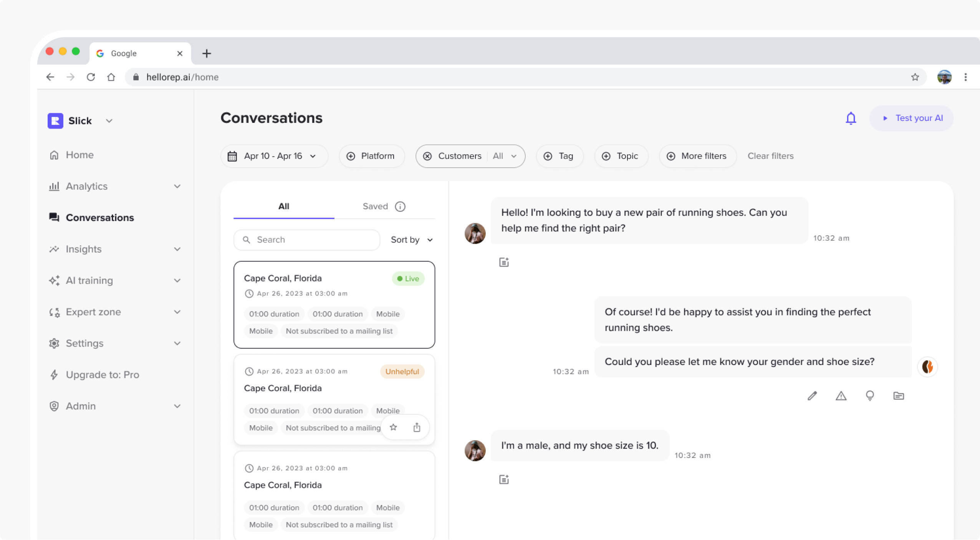Share the Unhelpful conversation card

click(417, 427)
